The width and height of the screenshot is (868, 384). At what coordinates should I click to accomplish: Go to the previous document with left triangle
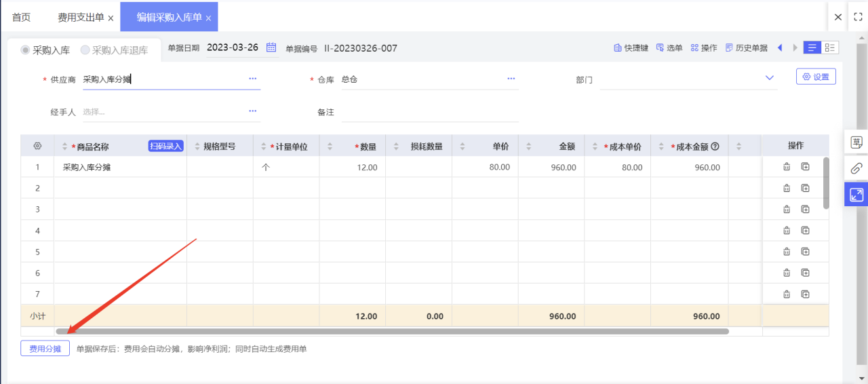pos(780,47)
